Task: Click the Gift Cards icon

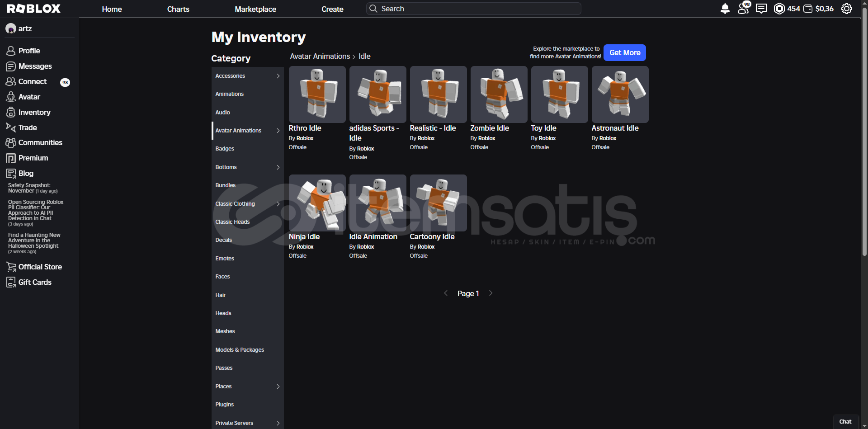Action: click(11, 282)
